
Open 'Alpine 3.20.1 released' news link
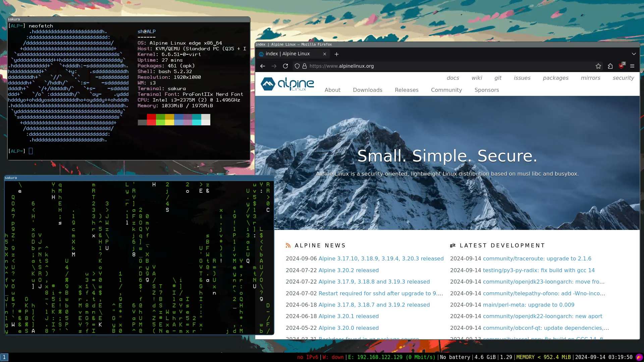coord(348,316)
